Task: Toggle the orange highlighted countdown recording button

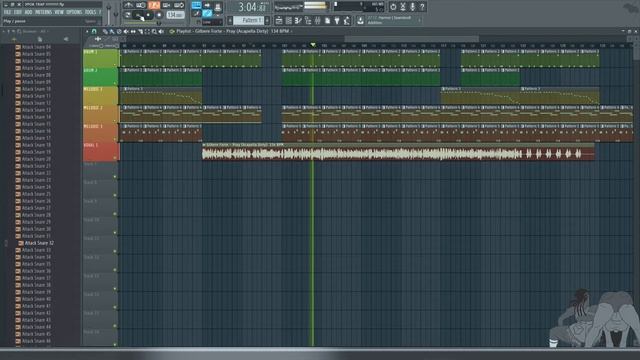Action: (x=153, y=5)
